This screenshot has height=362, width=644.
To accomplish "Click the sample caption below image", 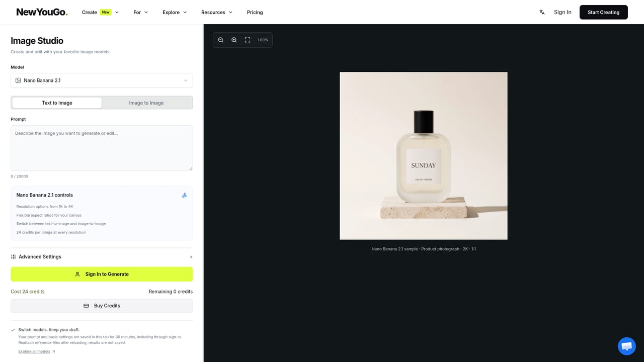I will click(424, 249).
